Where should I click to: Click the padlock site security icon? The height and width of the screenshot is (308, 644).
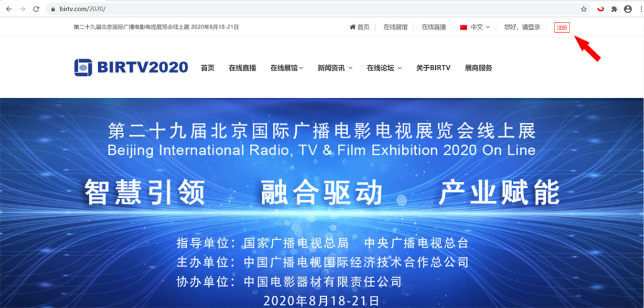pyautogui.click(x=52, y=10)
